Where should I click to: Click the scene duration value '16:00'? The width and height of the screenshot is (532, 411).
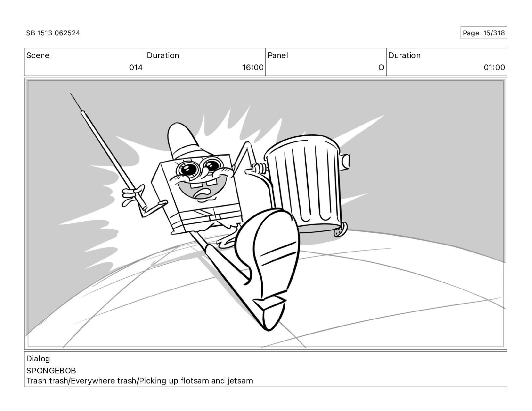253,67
